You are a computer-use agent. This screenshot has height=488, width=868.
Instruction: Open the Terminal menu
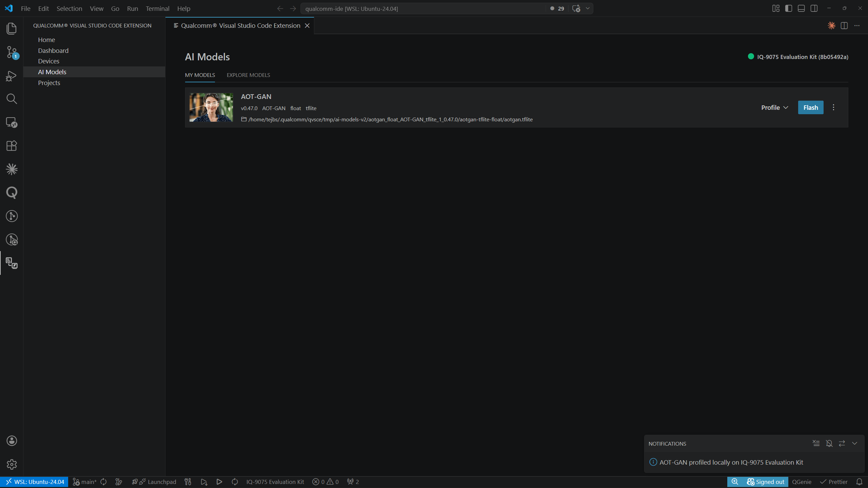point(157,8)
